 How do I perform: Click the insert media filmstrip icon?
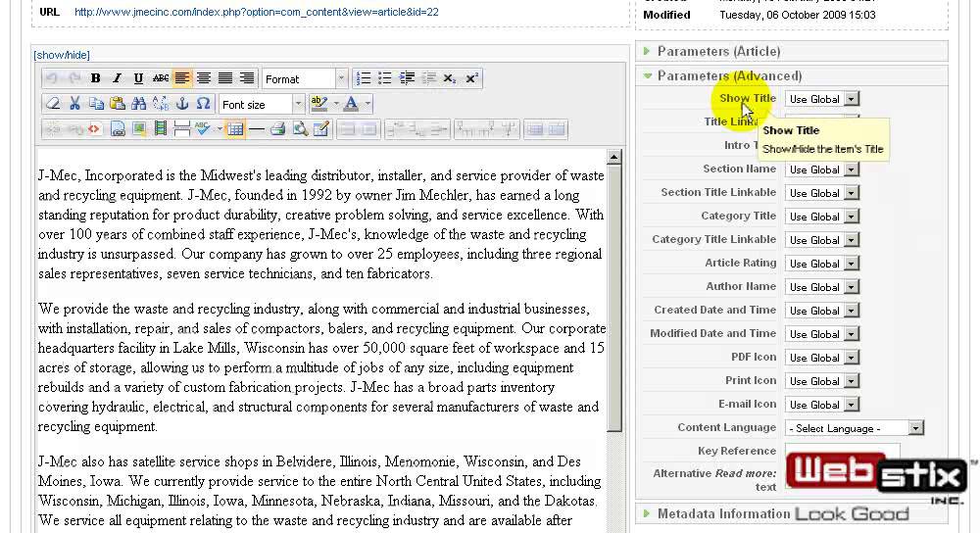(161, 129)
